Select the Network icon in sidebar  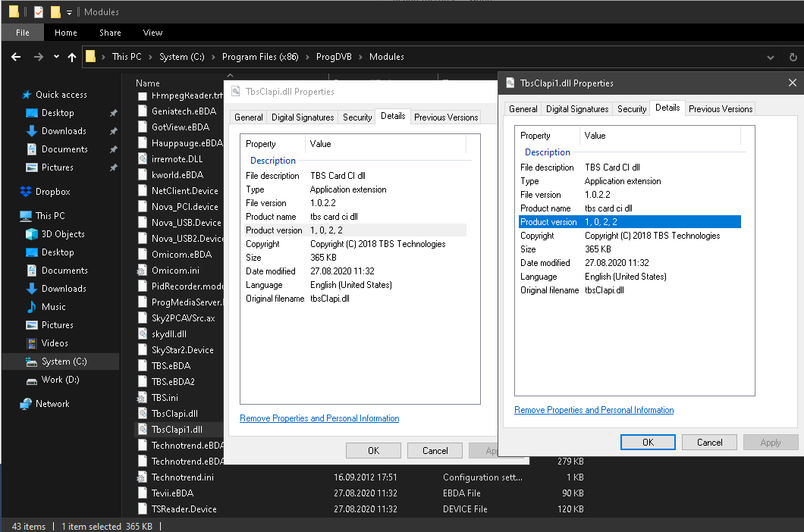pyautogui.click(x=27, y=404)
